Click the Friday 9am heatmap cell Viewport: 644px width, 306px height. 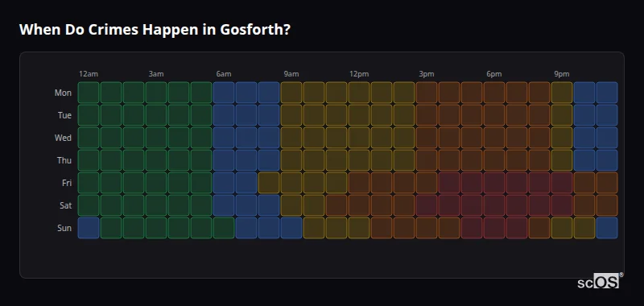(x=291, y=183)
